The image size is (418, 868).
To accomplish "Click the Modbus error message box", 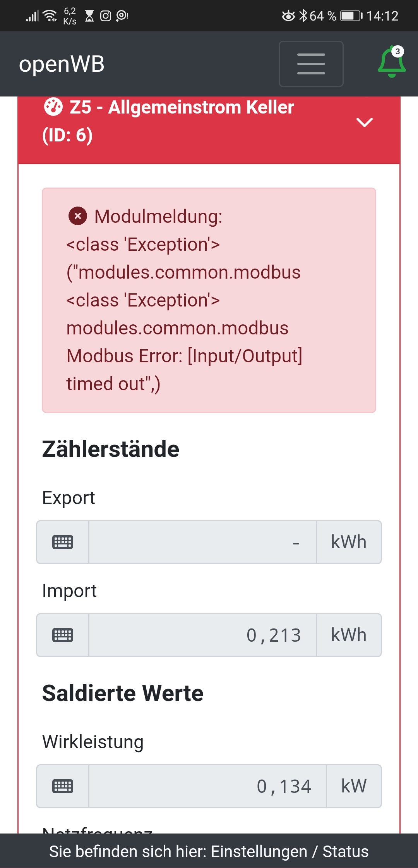I will pos(209,300).
